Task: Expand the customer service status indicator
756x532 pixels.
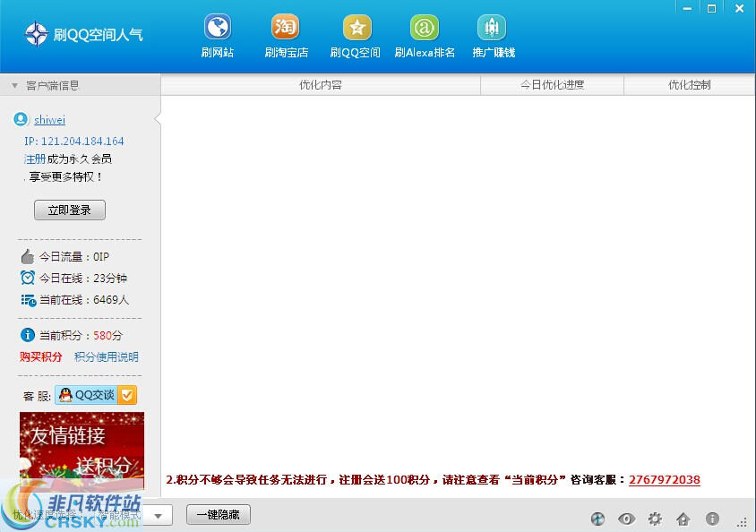Action: point(127,394)
